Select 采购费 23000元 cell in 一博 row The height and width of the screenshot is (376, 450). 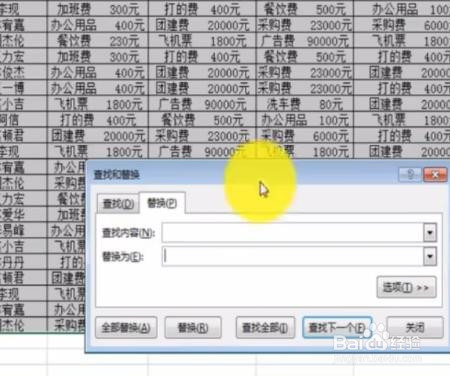[x=305, y=88]
